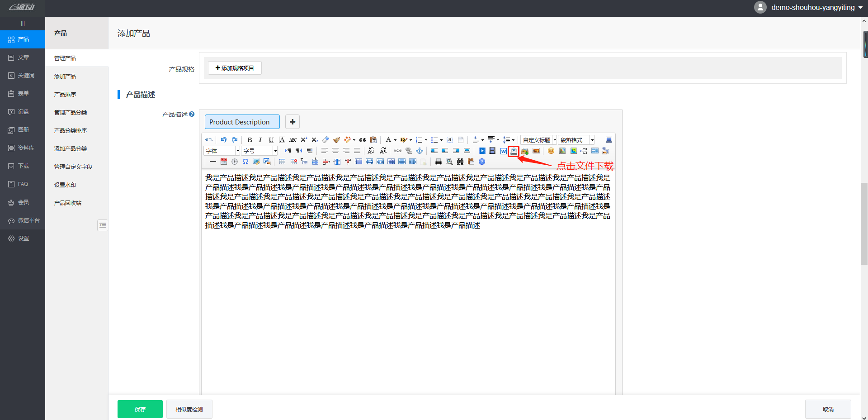Toggle bold formatting
This screenshot has height=420, width=868.
(250, 140)
